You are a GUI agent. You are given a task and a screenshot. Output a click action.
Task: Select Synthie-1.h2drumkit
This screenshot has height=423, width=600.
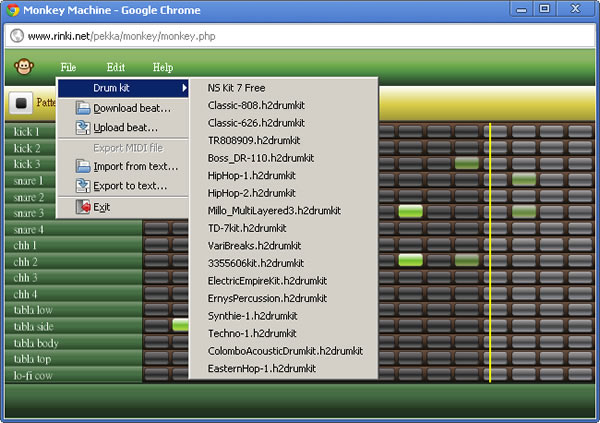pyautogui.click(x=284, y=316)
